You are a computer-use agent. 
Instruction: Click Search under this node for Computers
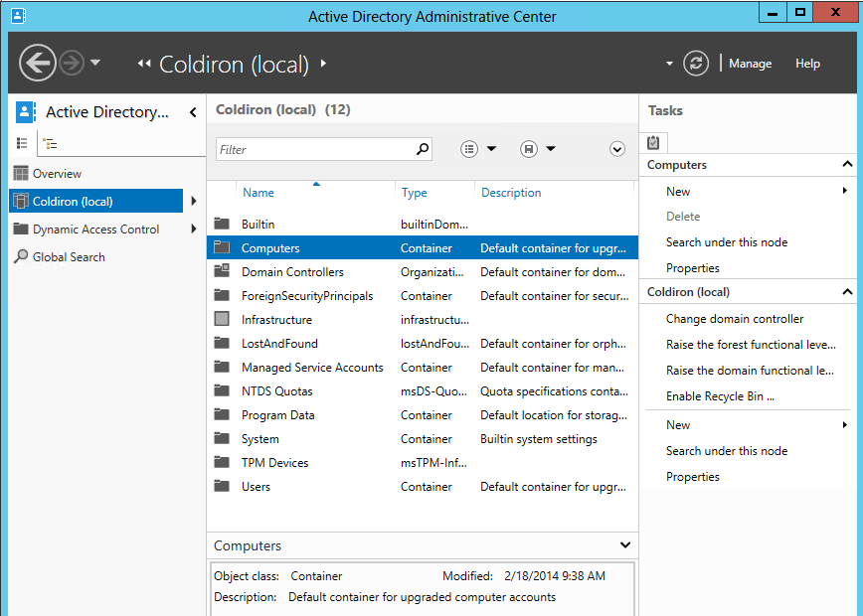click(x=727, y=242)
